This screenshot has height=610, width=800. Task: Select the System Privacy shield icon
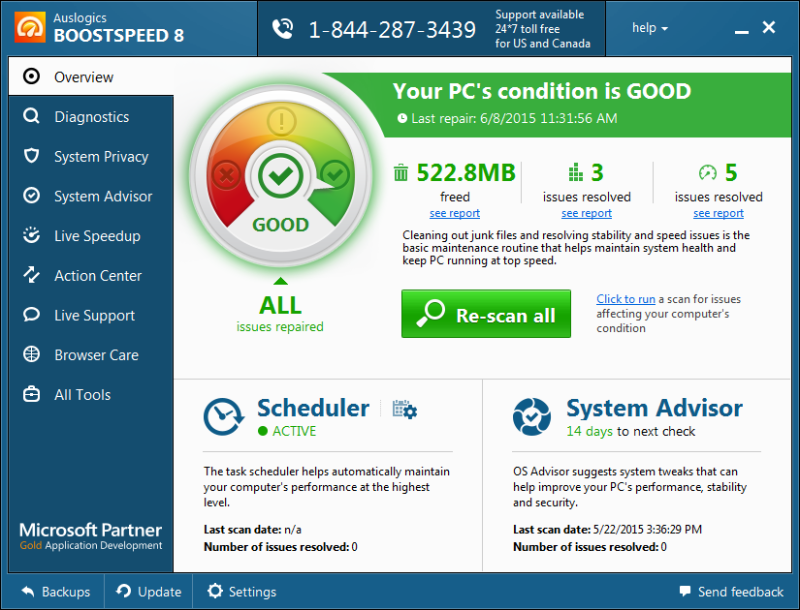click(x=30, y=157)
